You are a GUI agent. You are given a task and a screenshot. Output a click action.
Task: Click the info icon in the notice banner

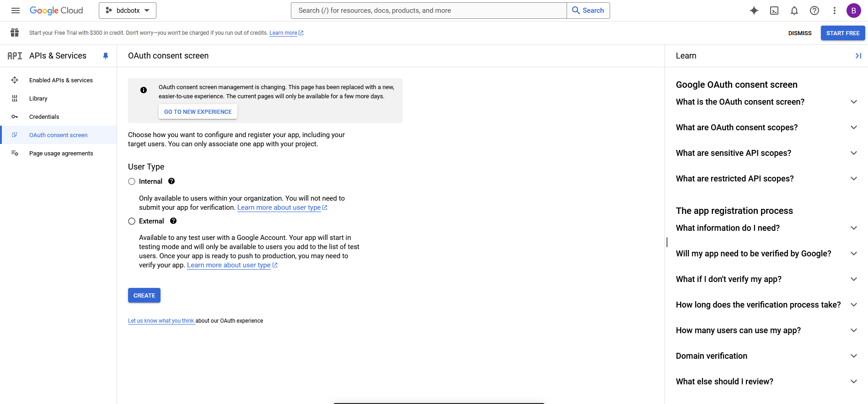click(x=144, y=90)
